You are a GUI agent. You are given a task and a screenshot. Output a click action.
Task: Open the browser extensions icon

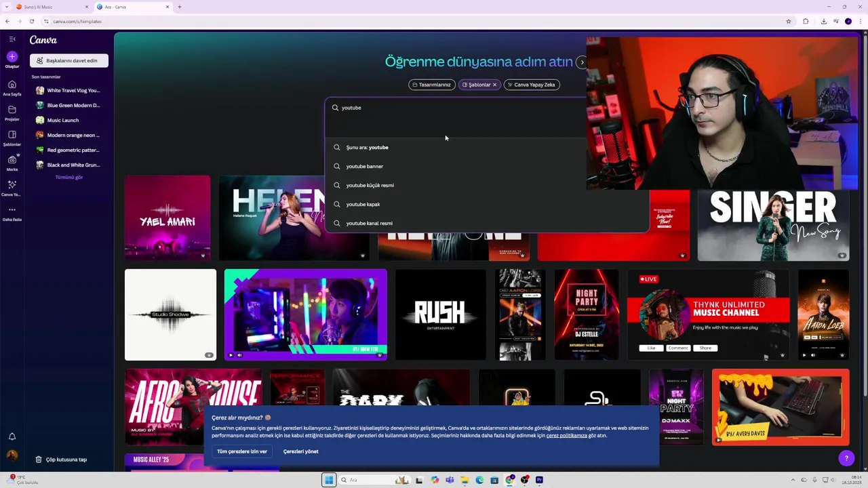tap(806, 21)
